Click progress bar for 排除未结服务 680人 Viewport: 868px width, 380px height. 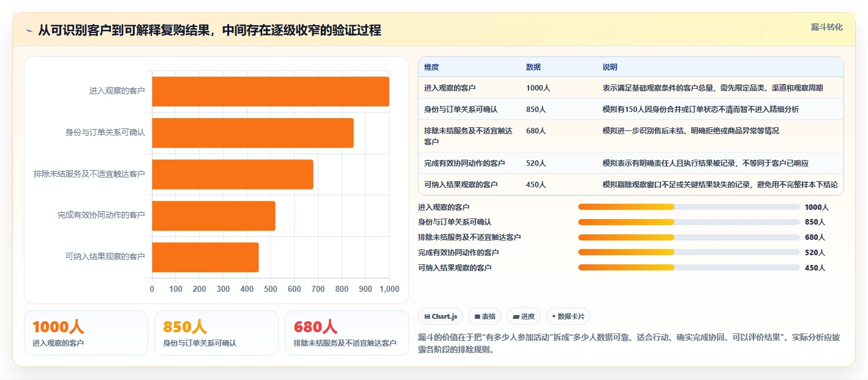pyautogui.click(x=689, y=237)
